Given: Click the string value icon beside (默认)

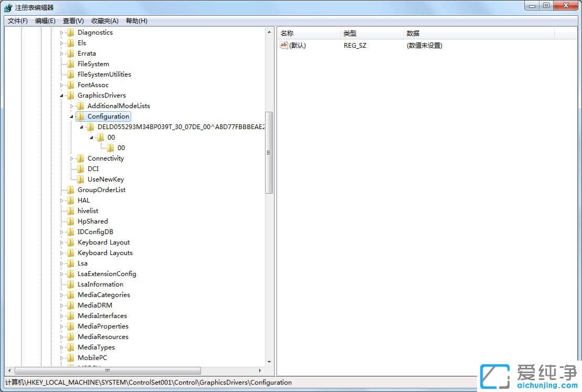Looking at the screenshot, I should (283, 45).
